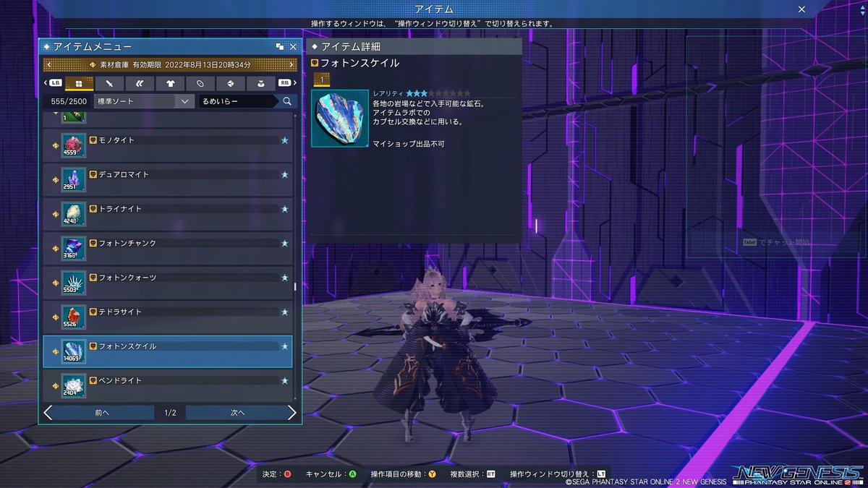The height and width of the screenshot is (488, 868).
Task: Click the 操作ウィンドウ切り替え LT hint
Action: [x=557, y=474]
